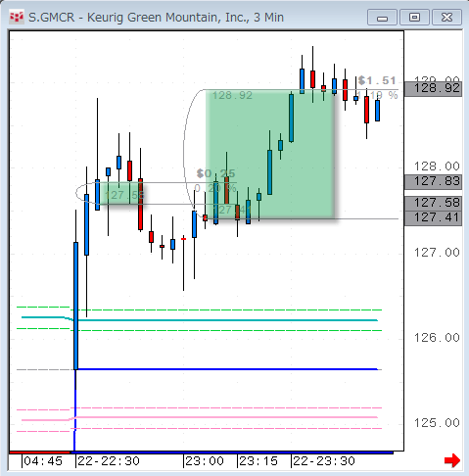Select the teal horizontal study line
Image resolution: width=469 pixels, height=476 pixels.
click(199, 319)
